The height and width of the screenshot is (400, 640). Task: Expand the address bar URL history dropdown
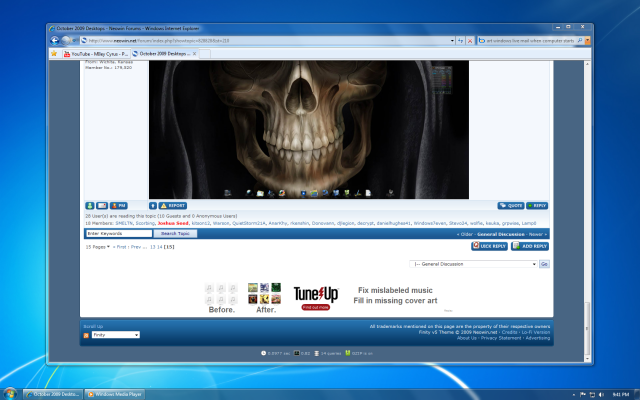coord(452,41)
